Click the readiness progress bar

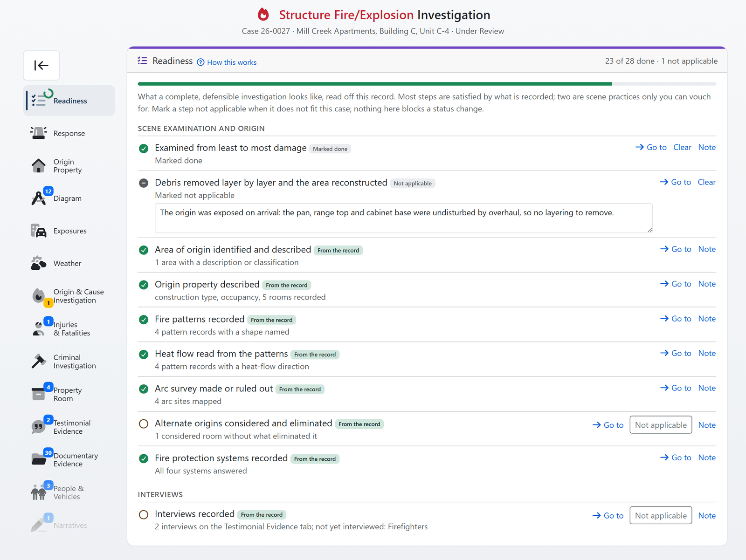pos(427,84)
